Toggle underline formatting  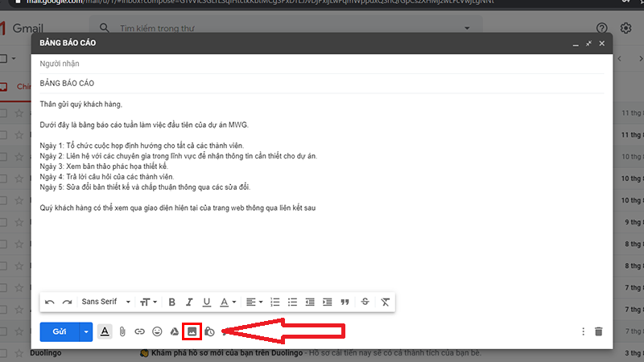[207, 302]
